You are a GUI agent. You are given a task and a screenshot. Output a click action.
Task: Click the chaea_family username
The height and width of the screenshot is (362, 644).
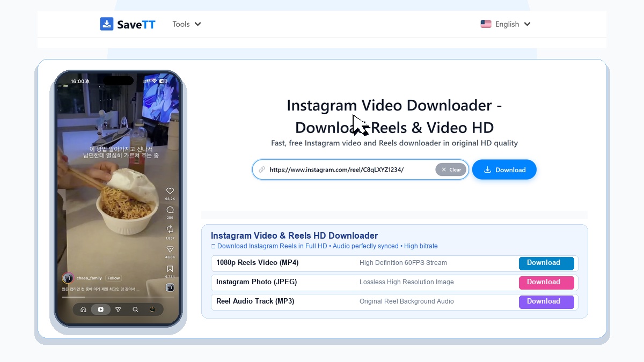(x=89, y=278)
